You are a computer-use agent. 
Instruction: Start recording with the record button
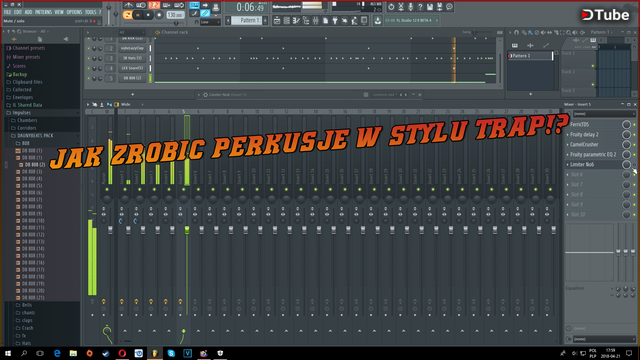pos(159,15)
